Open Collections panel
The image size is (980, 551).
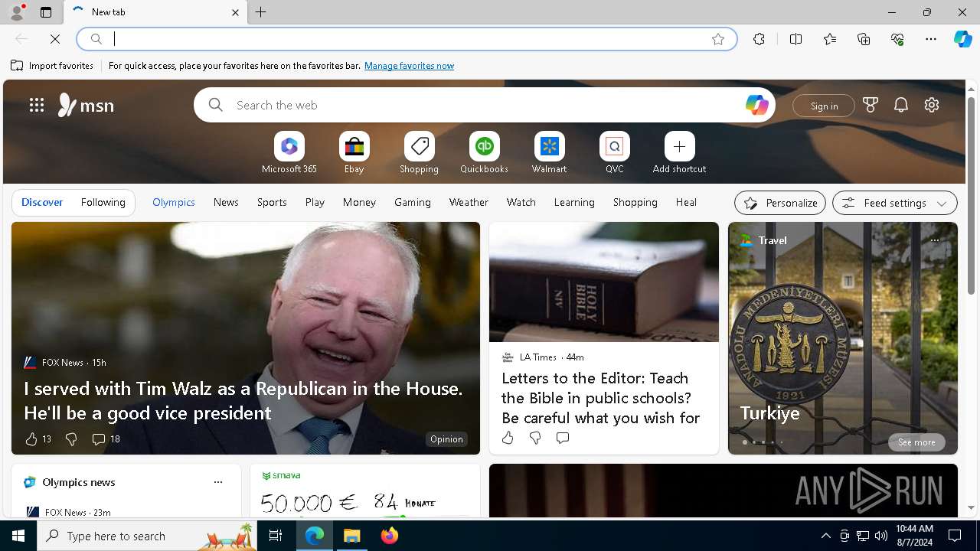[864, 39]
